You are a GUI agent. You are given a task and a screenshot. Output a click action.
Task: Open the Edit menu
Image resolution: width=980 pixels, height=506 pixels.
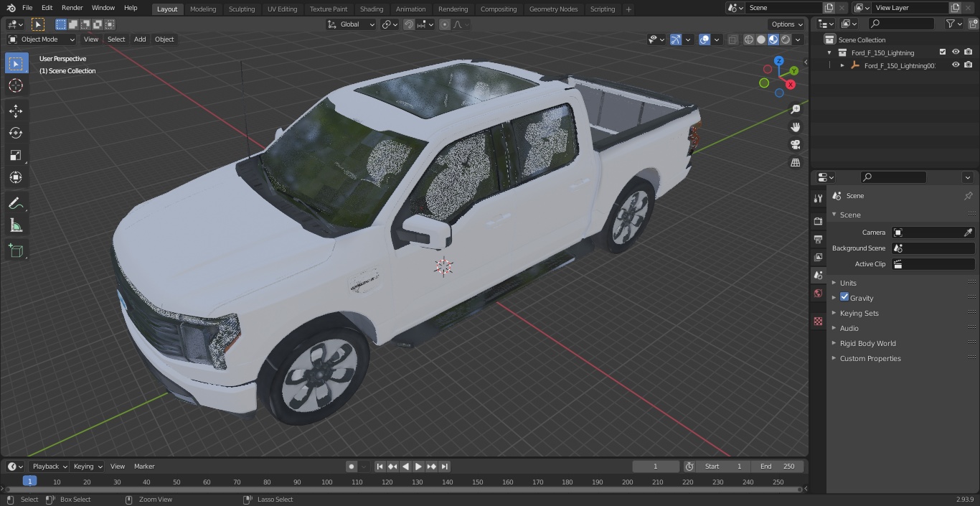(47, 8)
